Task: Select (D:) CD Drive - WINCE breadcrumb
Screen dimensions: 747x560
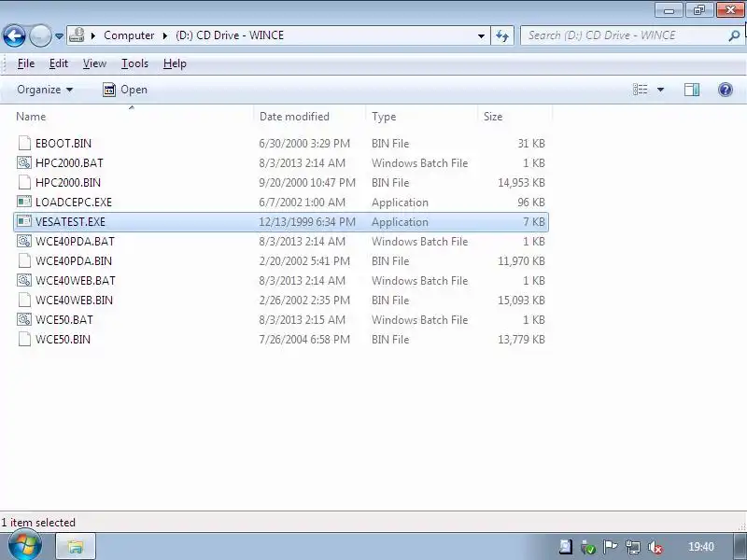Action: pos(230,35)
